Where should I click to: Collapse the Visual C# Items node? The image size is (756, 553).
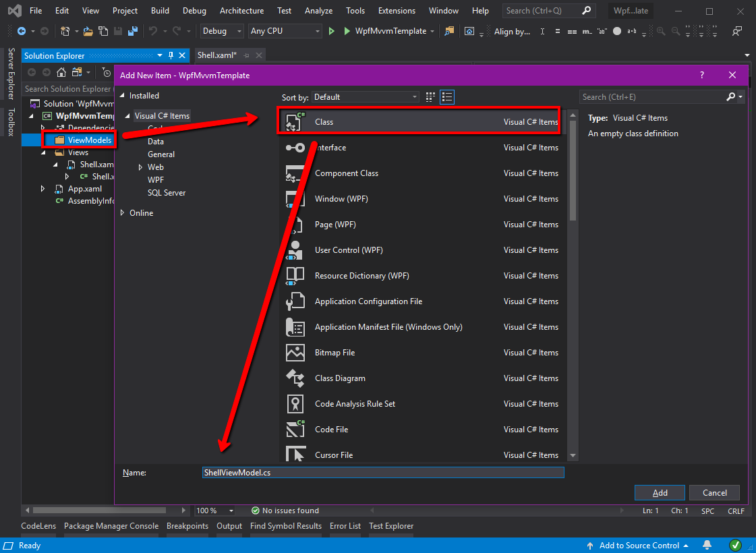pyautogui.click(x=127, y=116)
